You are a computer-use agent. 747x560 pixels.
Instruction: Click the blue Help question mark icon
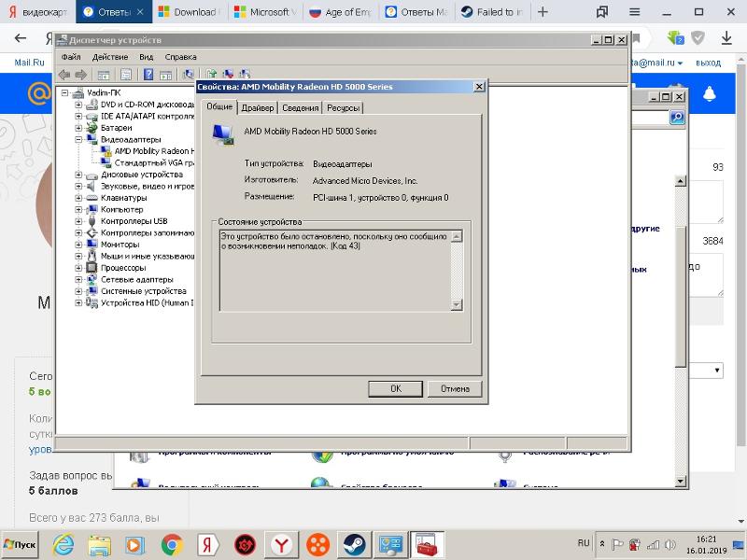pyautogui.click(x=148, y=75)
